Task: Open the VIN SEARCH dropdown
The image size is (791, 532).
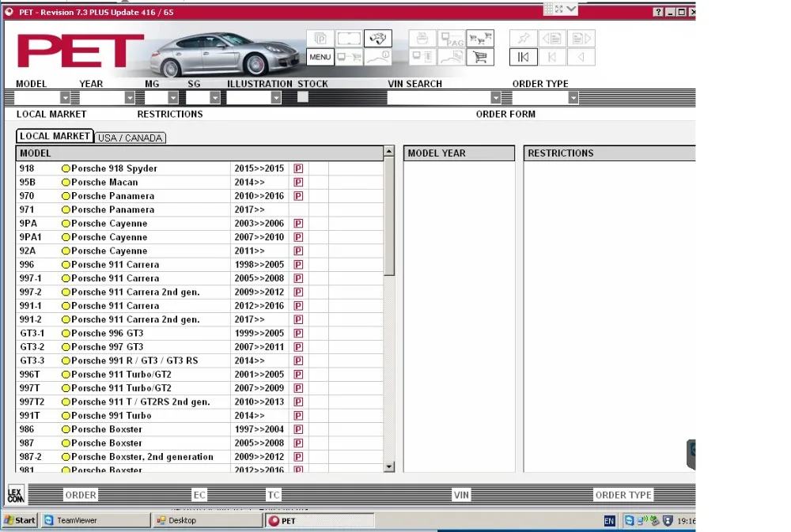Action: pos(495,97)
